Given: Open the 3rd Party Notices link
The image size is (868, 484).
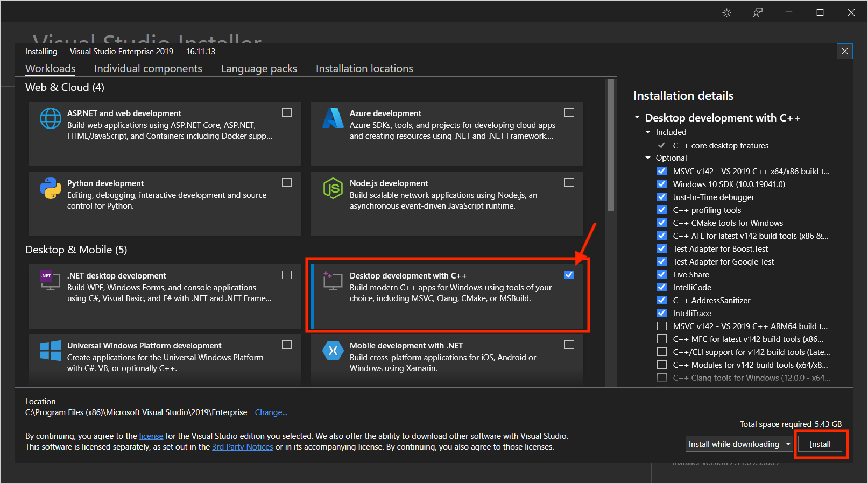Looking at the screenshot, I should point(243,447).
